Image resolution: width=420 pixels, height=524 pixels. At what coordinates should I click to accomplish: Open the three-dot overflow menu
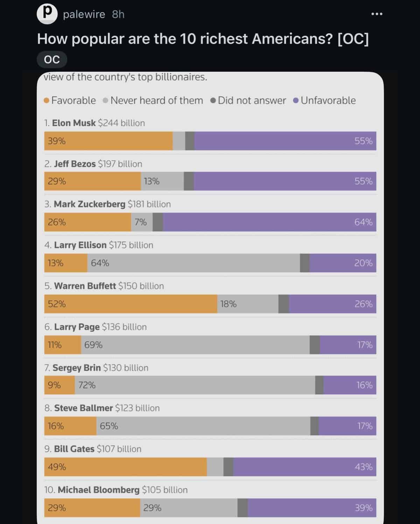pyautogui.click(x=376, y=14)
